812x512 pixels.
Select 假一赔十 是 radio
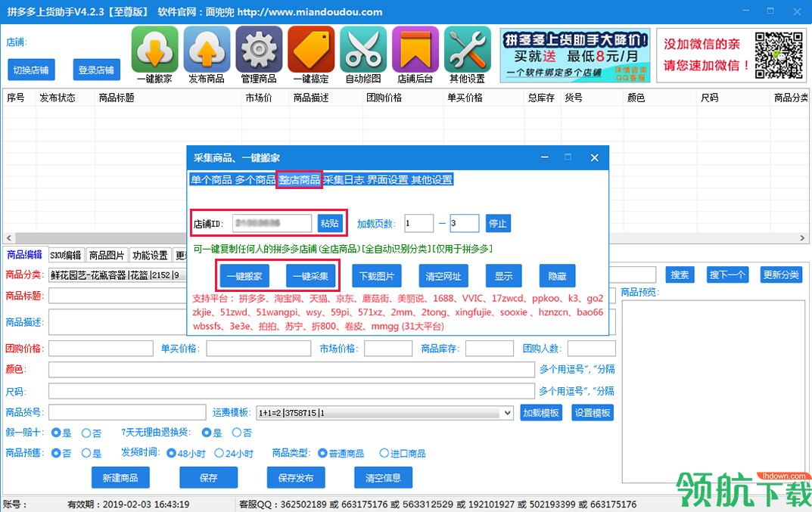pos(56,433)
